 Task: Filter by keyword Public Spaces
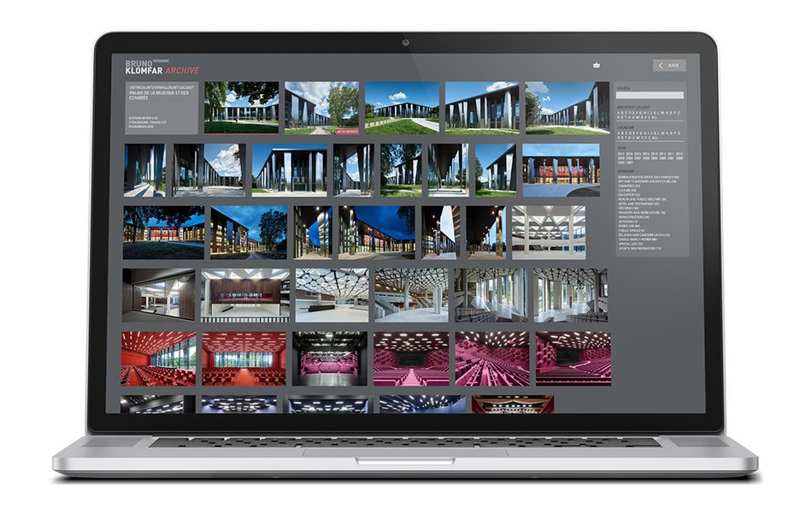tap(632, 231)
